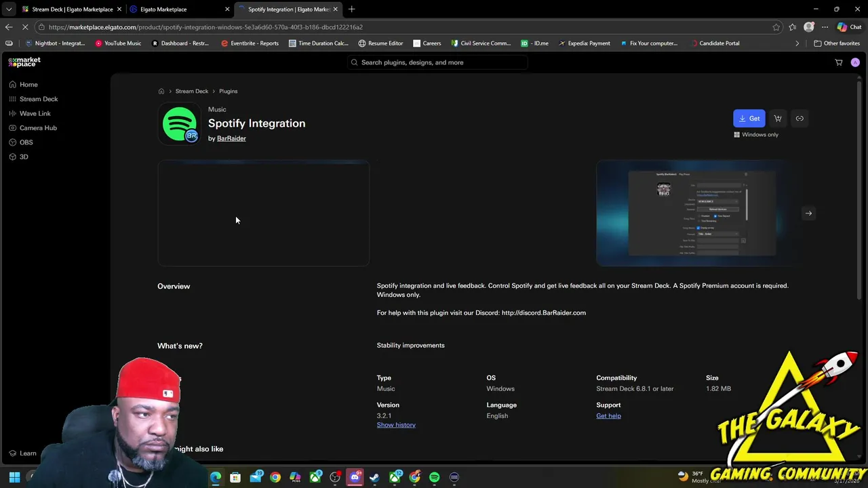Stop the page loading button

tap(26, 27)
